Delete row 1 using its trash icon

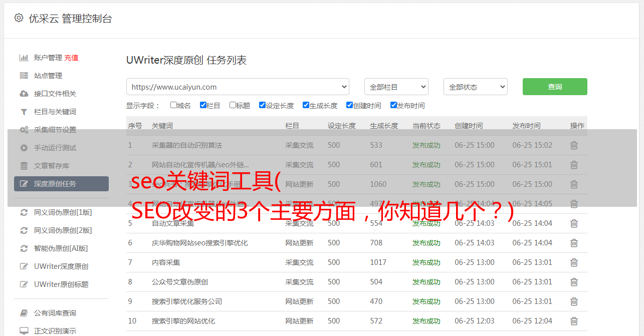[x=574, y=145]
